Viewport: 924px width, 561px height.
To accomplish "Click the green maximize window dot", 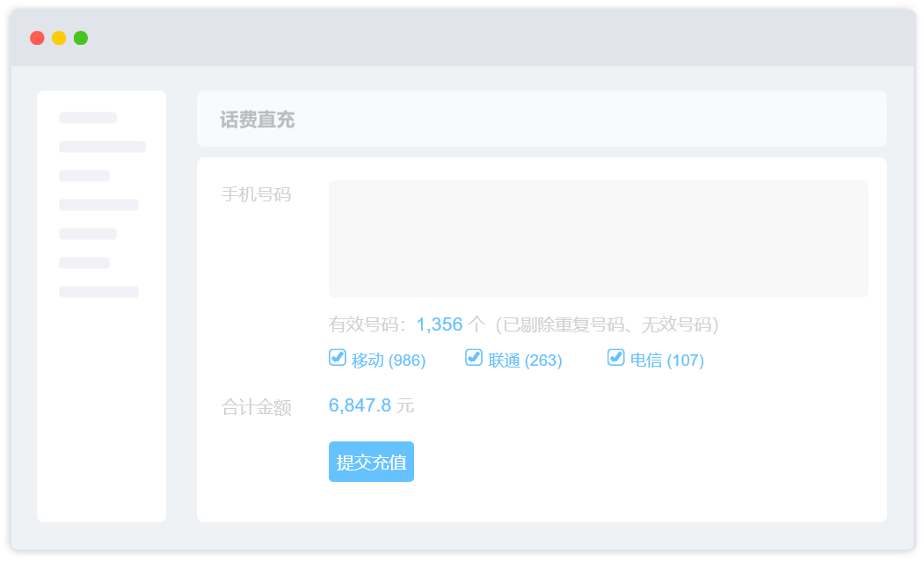I will point(81,38).
